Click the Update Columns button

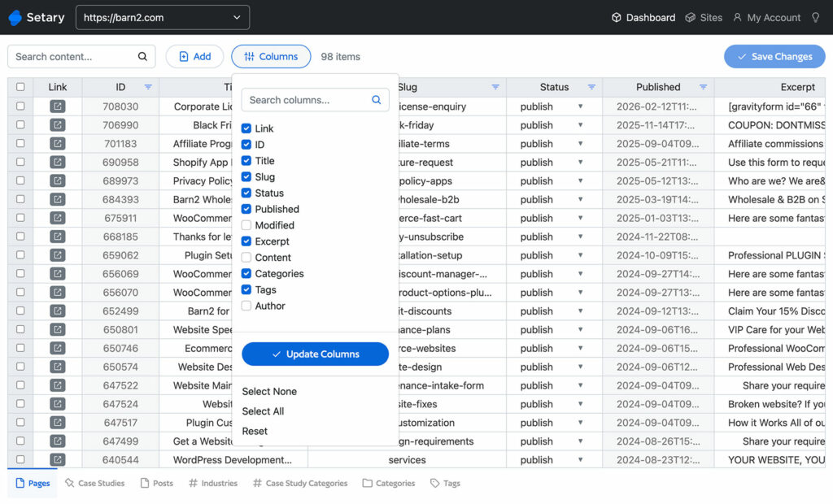[315, 354]
